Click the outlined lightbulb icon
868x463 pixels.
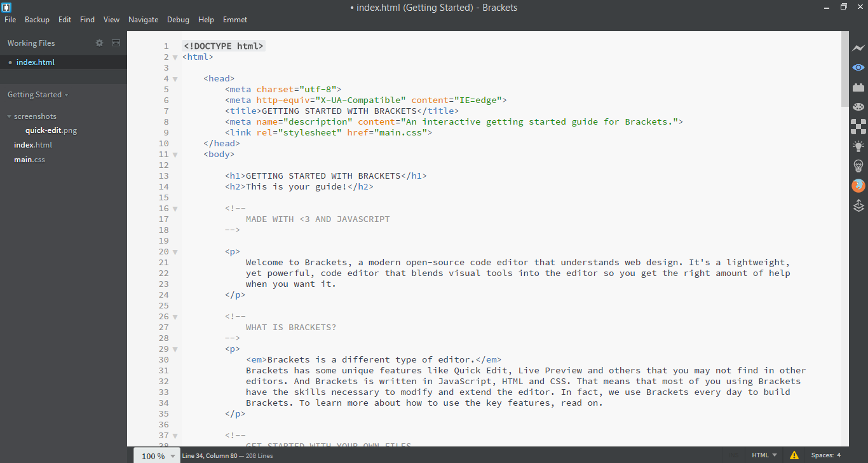pyautogui.click(x=858, y=166)
